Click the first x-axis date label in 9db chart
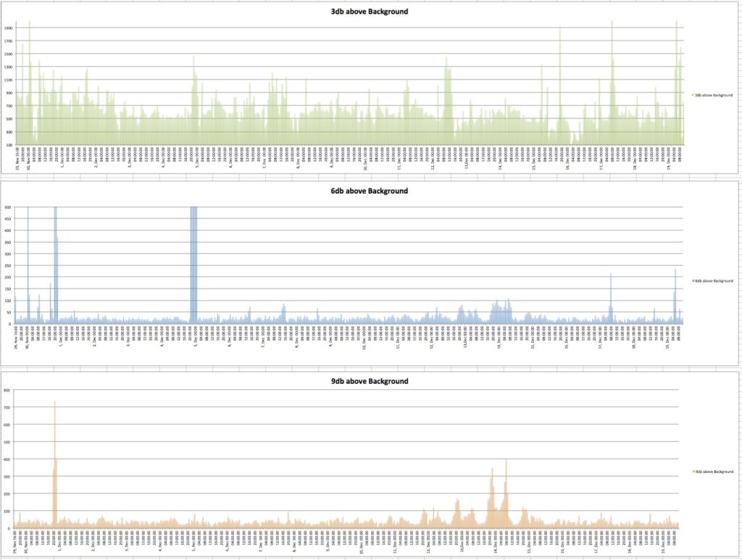The height and width of the screenshot is (560, 742). (15, 543)
